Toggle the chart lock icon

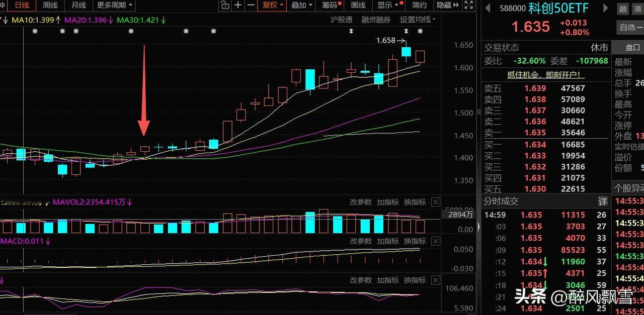(x=225, y=6)
